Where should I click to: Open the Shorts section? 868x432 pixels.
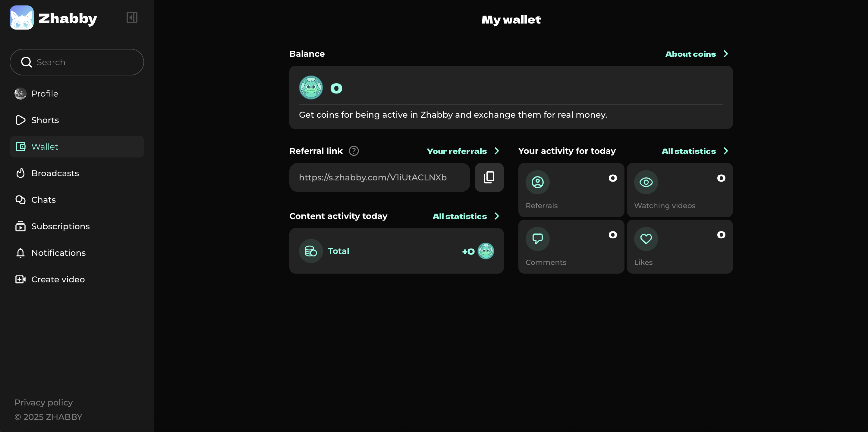pyautogui.click(x=46, y=120)
